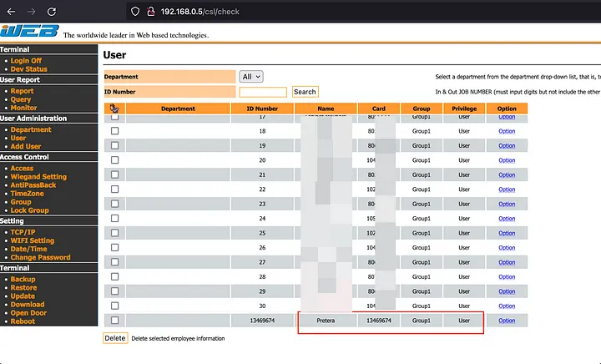Select Open Door in Terminal menu
The height and width of the screenshot is (364, 601).
28,312
